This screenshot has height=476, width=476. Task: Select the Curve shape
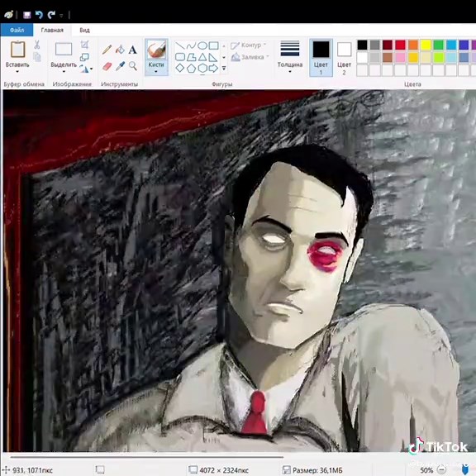(191, 45)
